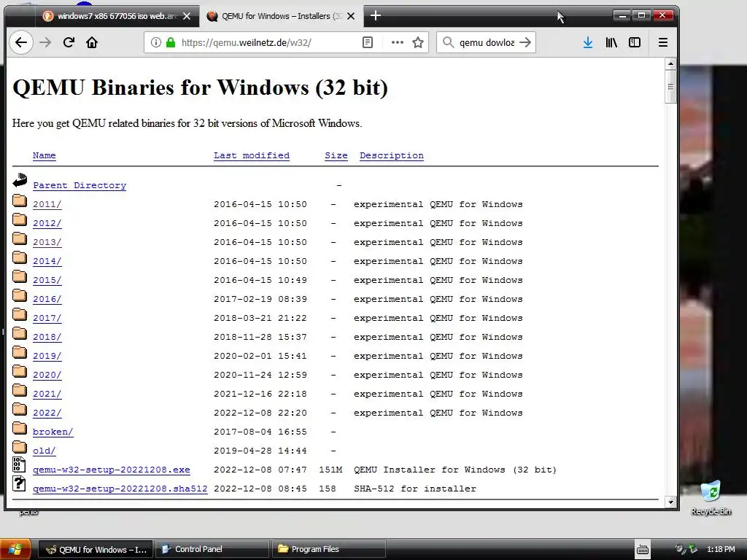Open the 2016/ folder link
This screenshot has height=560, width=747.
point(47,299)
